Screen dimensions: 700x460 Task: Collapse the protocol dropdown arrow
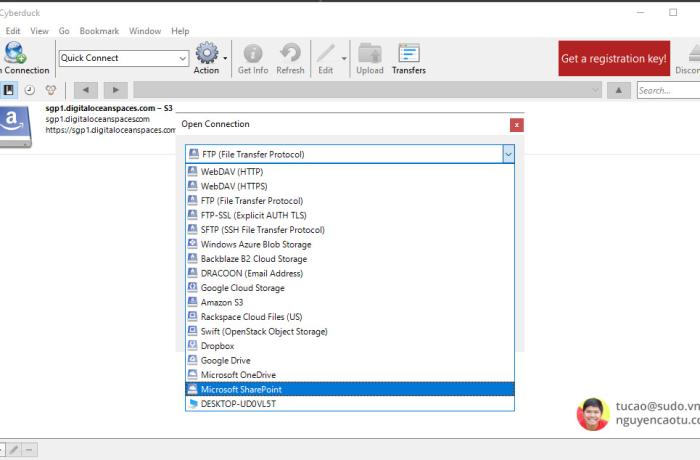point(508,155)
